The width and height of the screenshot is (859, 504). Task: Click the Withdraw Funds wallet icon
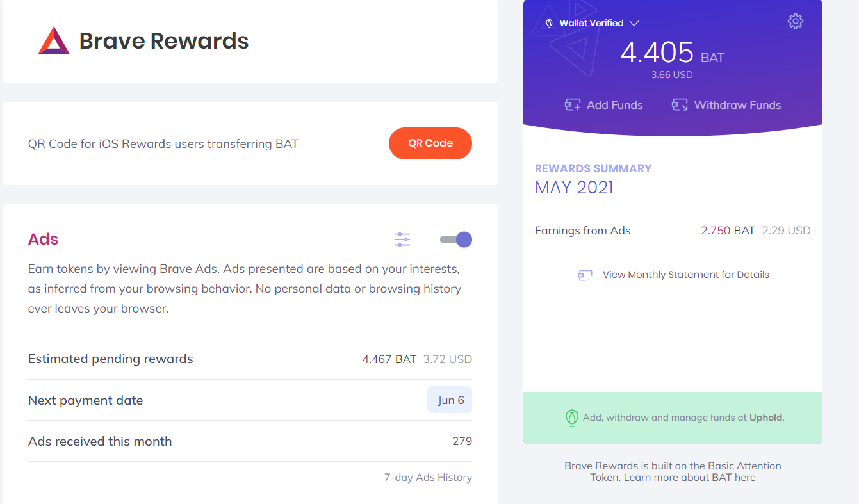(680, 104)
